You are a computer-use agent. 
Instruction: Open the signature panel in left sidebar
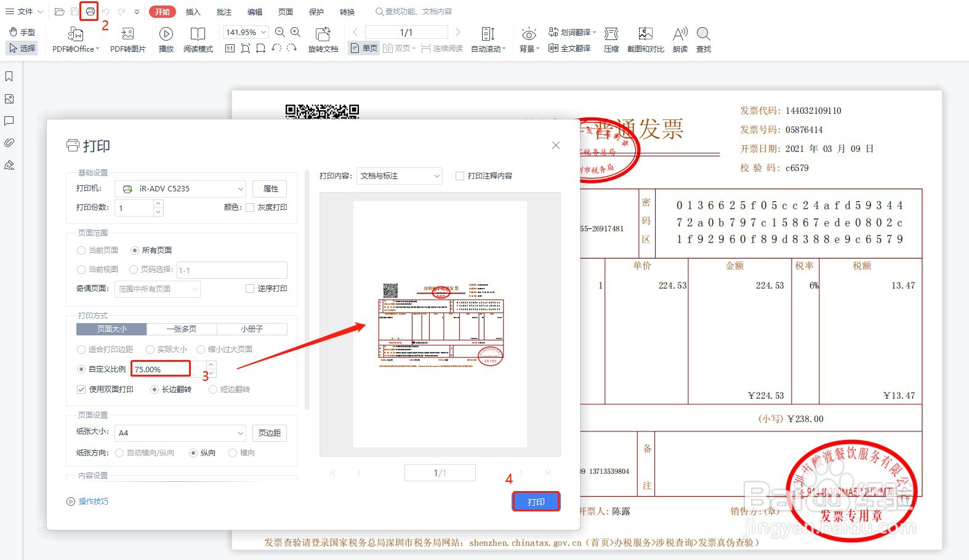click(x=9, y=165)
